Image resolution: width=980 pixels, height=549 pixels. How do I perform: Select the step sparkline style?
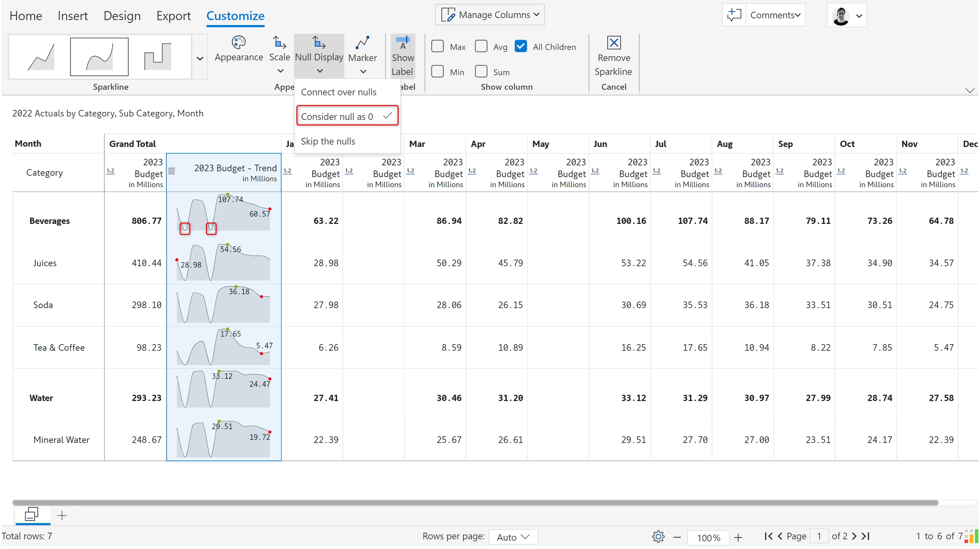pyautogui.click(x=158, y=57)
